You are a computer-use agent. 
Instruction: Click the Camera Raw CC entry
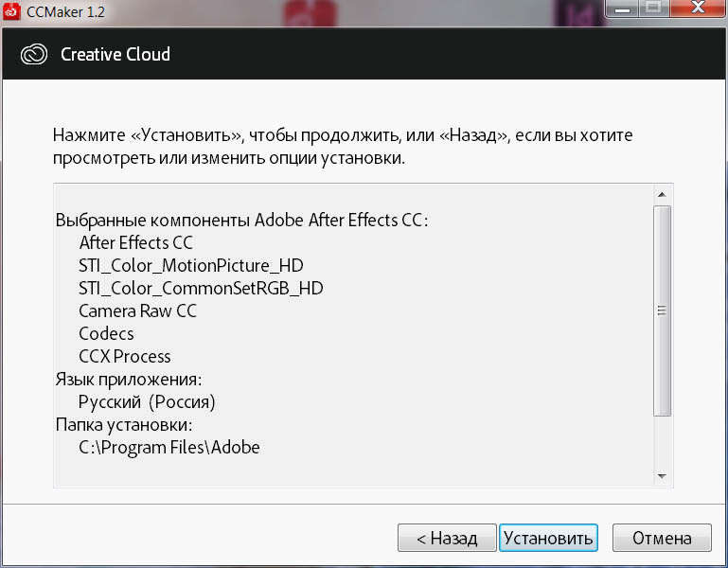[138, 311]
